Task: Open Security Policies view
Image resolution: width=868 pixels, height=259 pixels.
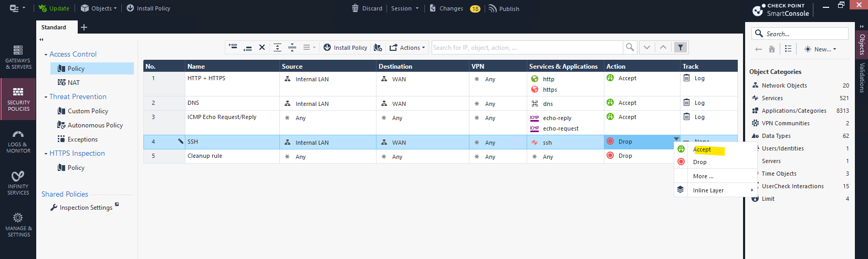Action: click(x=18, y=99)
